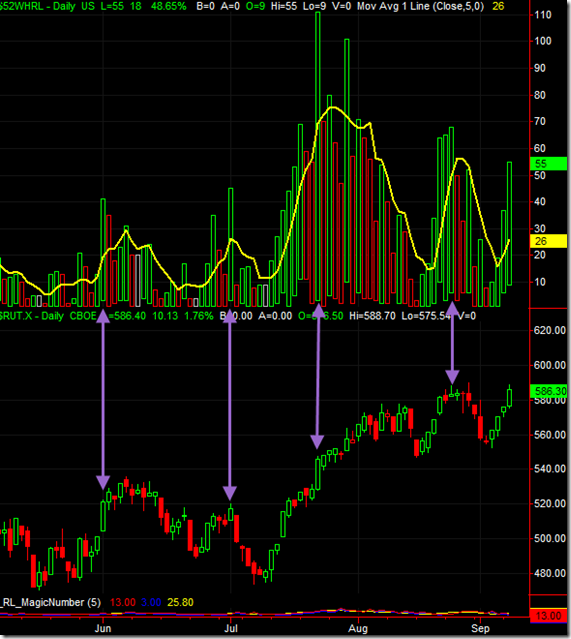
Task: Click the green 586.30 price marker
Action: point(549,391)
